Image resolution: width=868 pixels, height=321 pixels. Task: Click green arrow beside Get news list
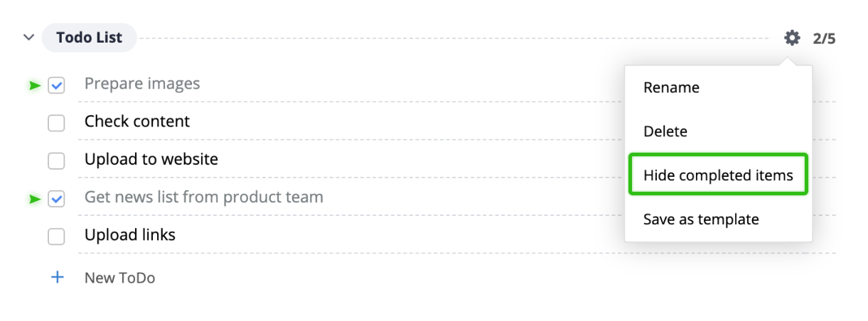tap(34, 200)
